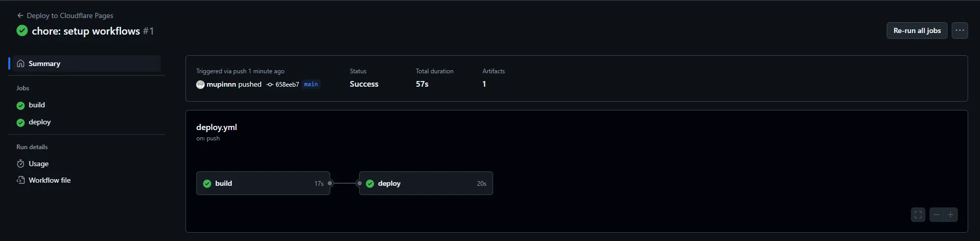Zoom in the workflow graph
980x241 pixels.
click(951, 215)
